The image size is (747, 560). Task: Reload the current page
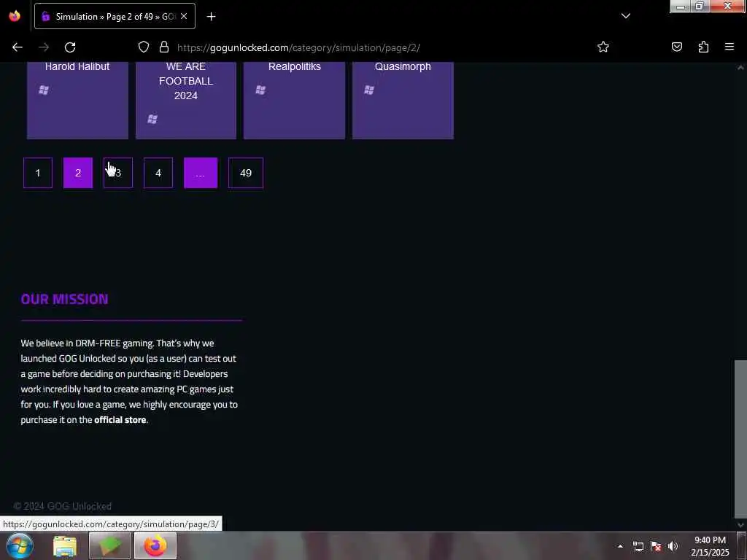[x=70, y=47]
